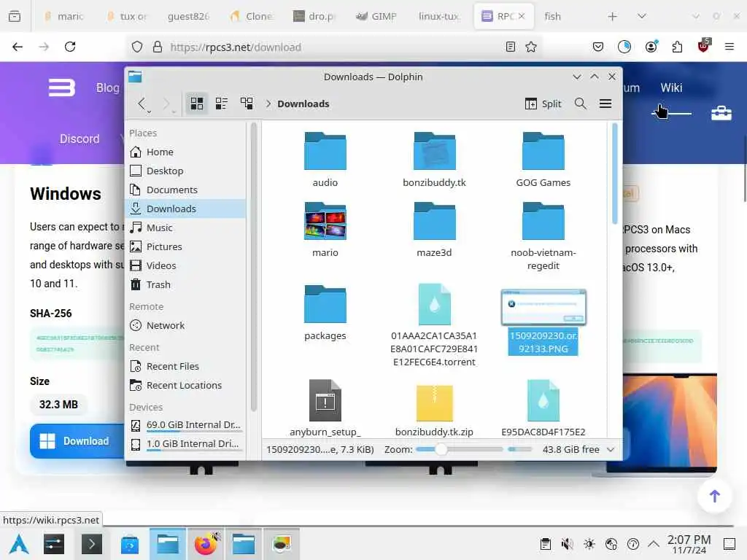Image resolution: width=747 pixels, height=560 pixels.
Task: Open Blog link on RPCS3 site
Action: tap(108, 87)
